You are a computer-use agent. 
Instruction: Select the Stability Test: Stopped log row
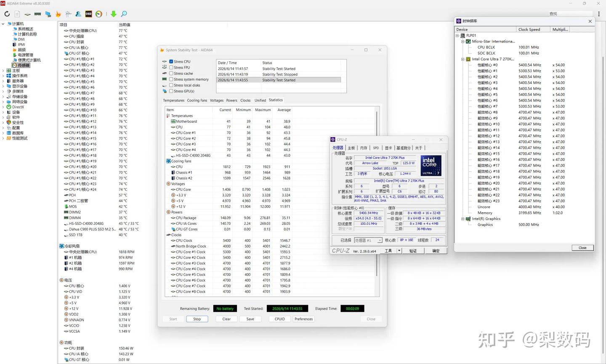[279, 74]
